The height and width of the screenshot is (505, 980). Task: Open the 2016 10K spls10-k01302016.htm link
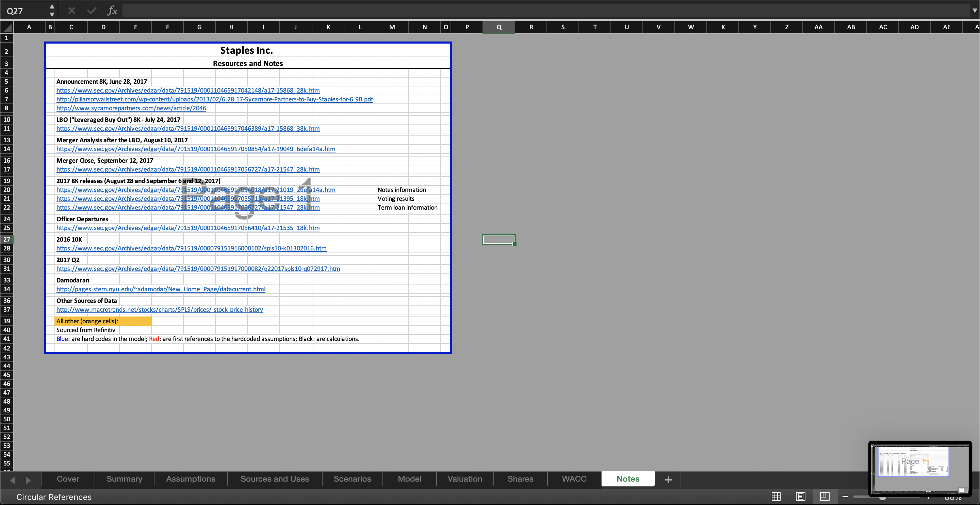tap(191, 248)
